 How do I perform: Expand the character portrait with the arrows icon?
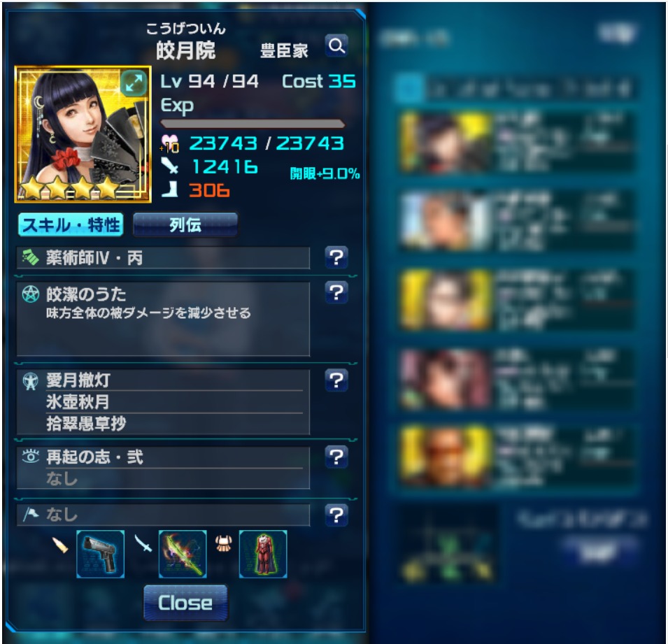(134, 83)
